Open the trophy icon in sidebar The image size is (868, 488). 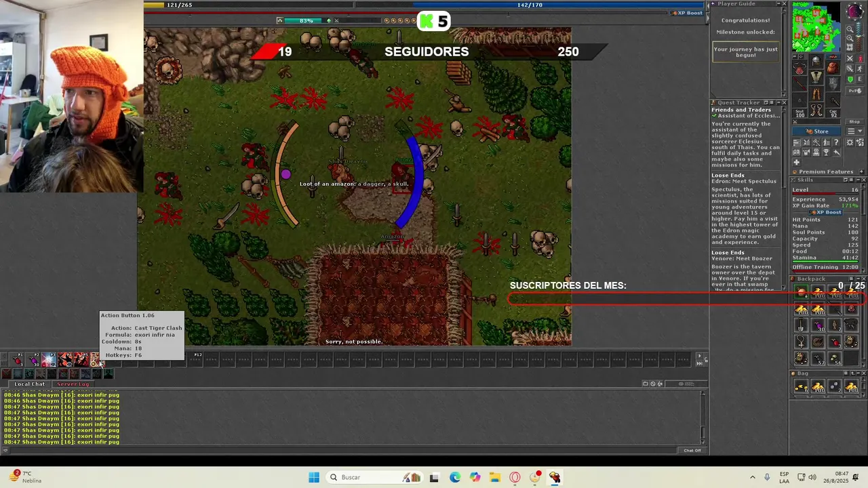pyautogui.click(x=826, y=152)
